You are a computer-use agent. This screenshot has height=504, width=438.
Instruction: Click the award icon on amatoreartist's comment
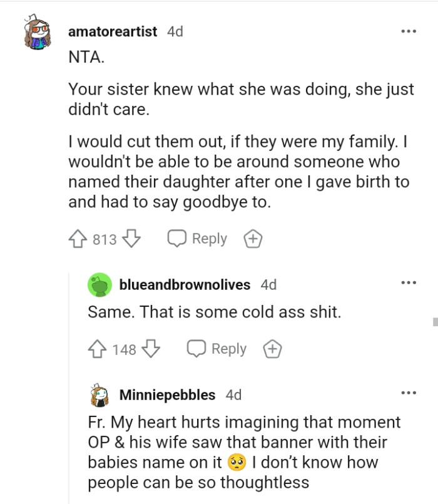[253, 239]
